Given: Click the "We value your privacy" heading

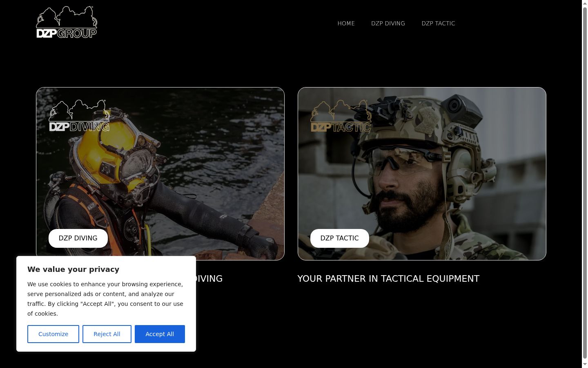Looking at the screenshot, I should [73, 269].
